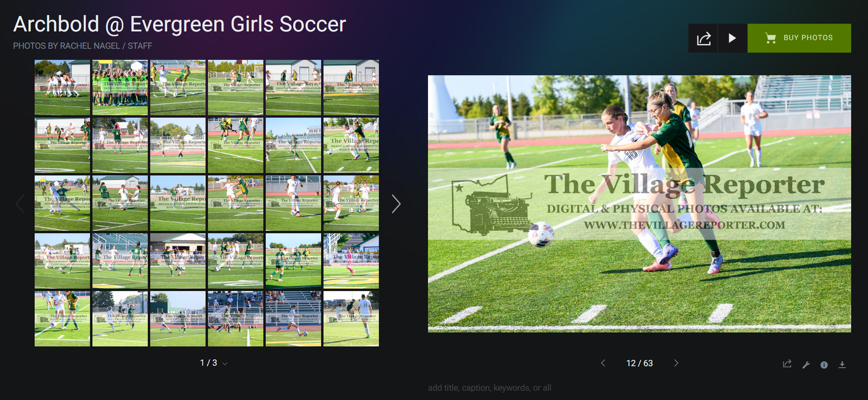This screenshot has width=868, height=400.
Task: Click the share photo icon under the image
Action: tap(787, 364)
